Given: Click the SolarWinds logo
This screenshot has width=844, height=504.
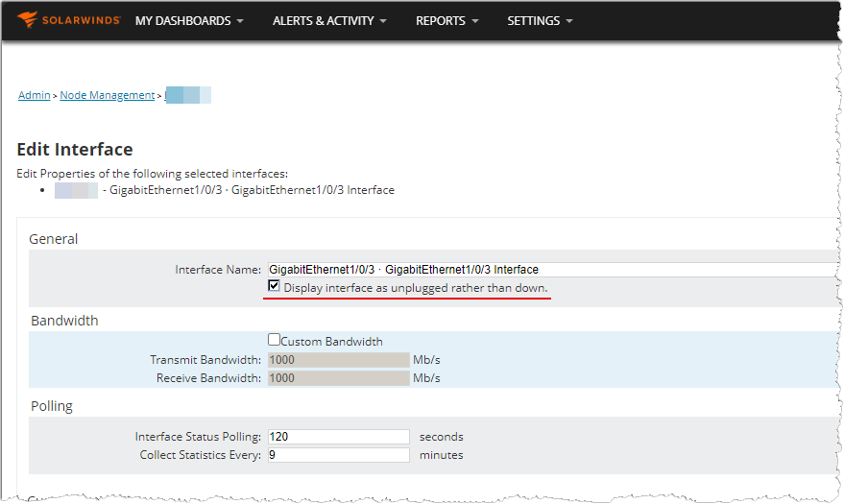Looking at the screenshot, I should pos(68,20).
